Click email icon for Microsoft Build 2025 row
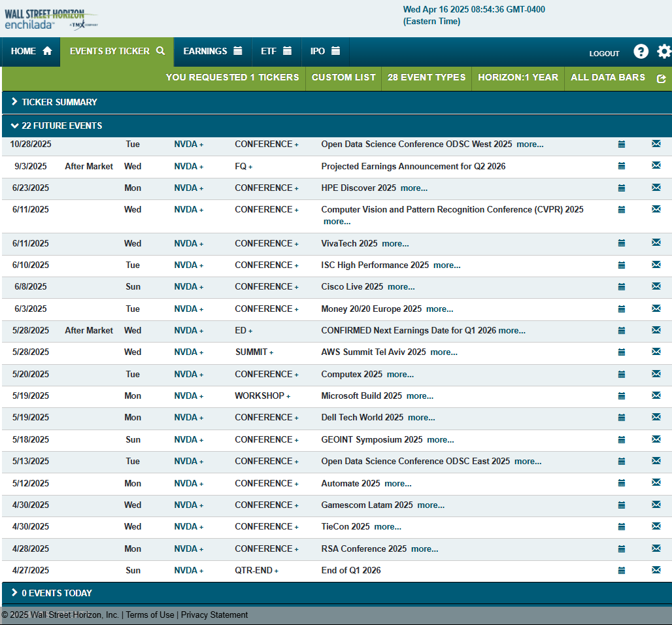Viewport: 672px width, 625px height. 656,396
